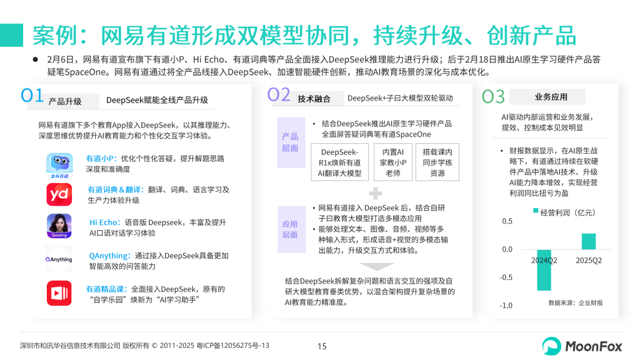Image resolution: width=644 pixels, height=362 pixels.
Task: Click the red 有道精品课 video icon
Action: pyautogui.click(x=59, y=293)
